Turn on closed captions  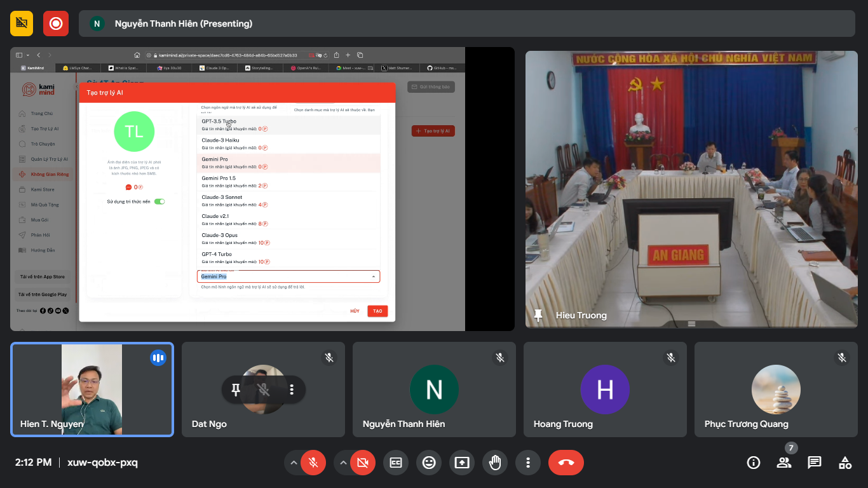coord(396,463)
